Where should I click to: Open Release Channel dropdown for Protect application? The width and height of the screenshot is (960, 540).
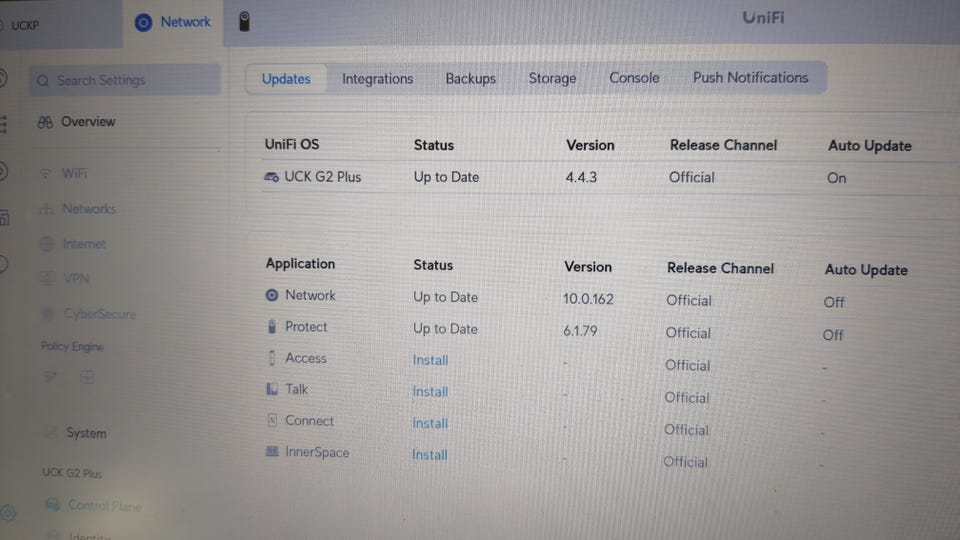[x=688, y=333]
